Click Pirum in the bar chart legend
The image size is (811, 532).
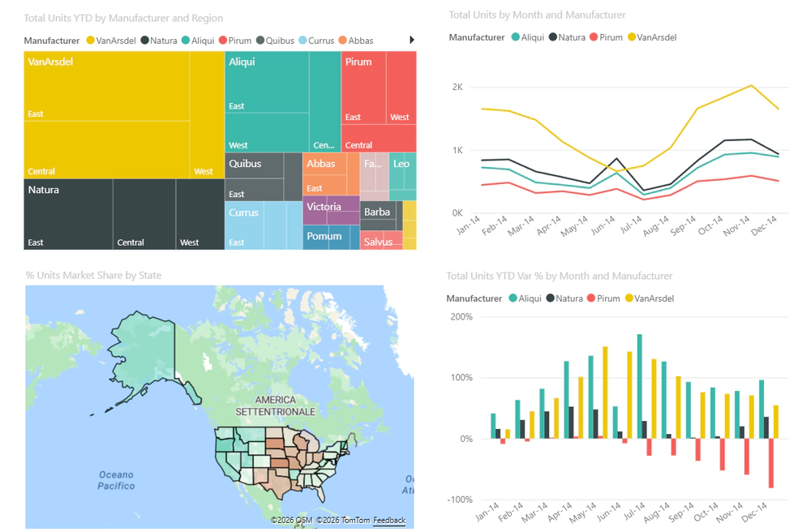[603, 298]
